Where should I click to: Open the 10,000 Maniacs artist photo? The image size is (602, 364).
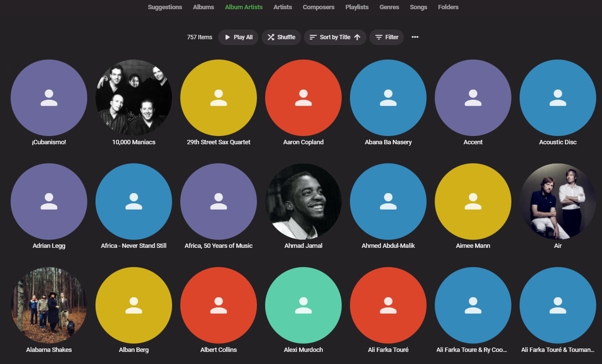point(134,98)
